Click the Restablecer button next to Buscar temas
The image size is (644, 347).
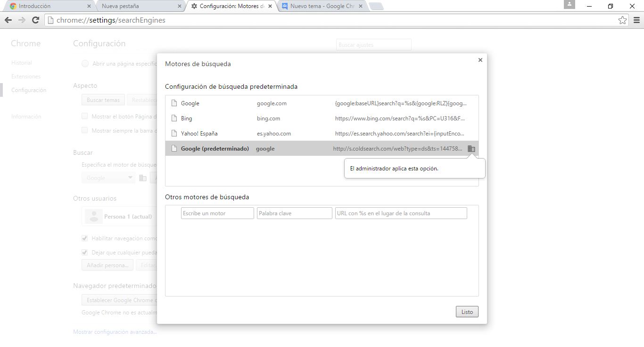click(x=142, y=100)
